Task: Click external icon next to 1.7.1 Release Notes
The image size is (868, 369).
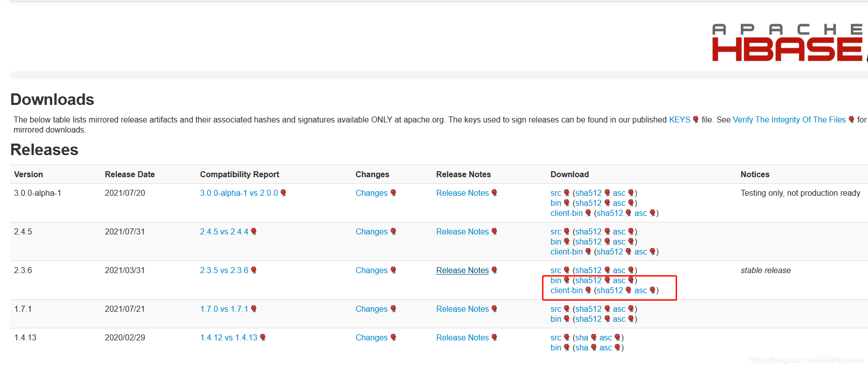Action: 494,309
